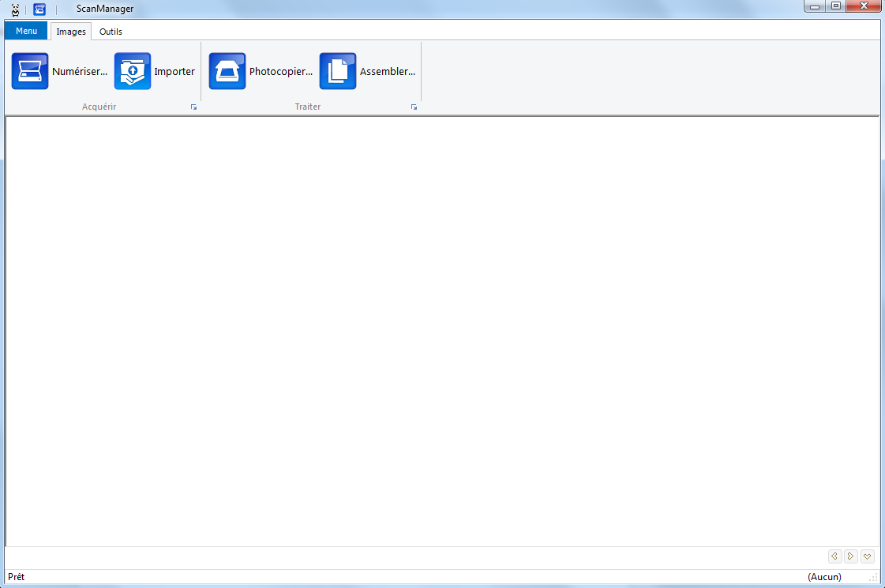The height and width of the screenshot is (588, 885).
Task: Maximize the ScanManager window
Action: [835, 6]
